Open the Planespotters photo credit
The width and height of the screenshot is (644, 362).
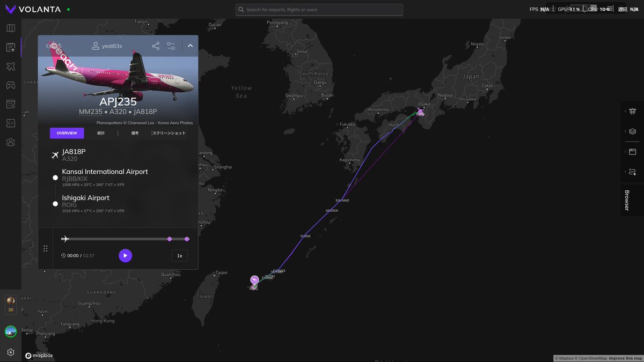point(144,123)
